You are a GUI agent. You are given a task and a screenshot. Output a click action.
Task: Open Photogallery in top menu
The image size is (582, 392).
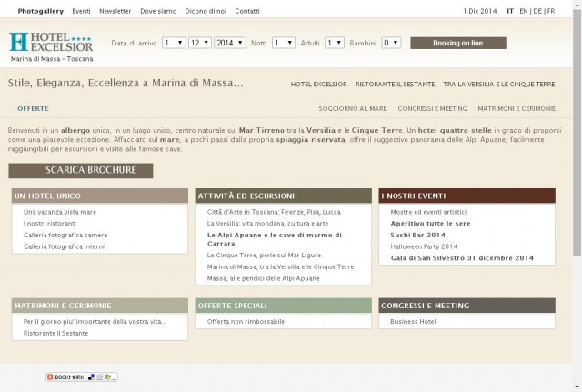point(40,11)
